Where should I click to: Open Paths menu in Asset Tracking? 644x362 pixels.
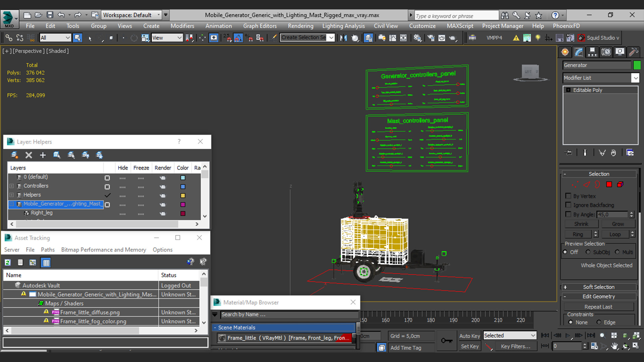pyautogui.click(x=48, y=250)
